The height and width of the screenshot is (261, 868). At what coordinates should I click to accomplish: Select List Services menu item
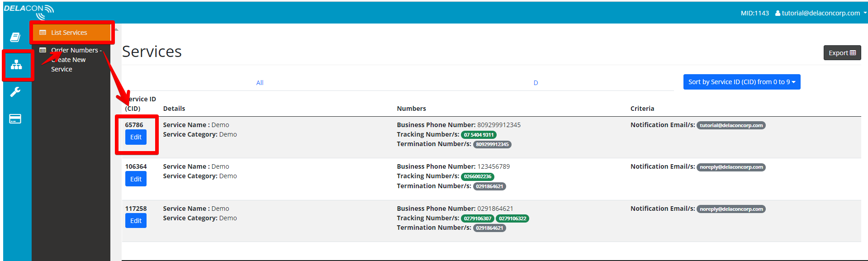(72, 33)
